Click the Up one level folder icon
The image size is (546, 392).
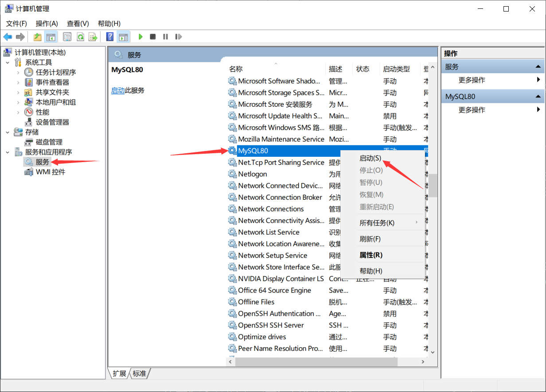[x=38, y=37]
